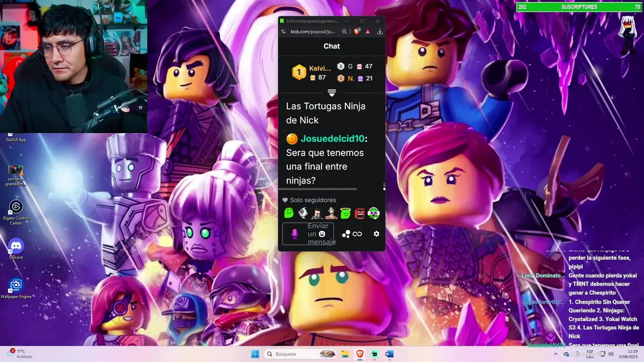Select the dark-hat man emote
The width and height of the screenshot is (644, 362).
click(317, 213)
